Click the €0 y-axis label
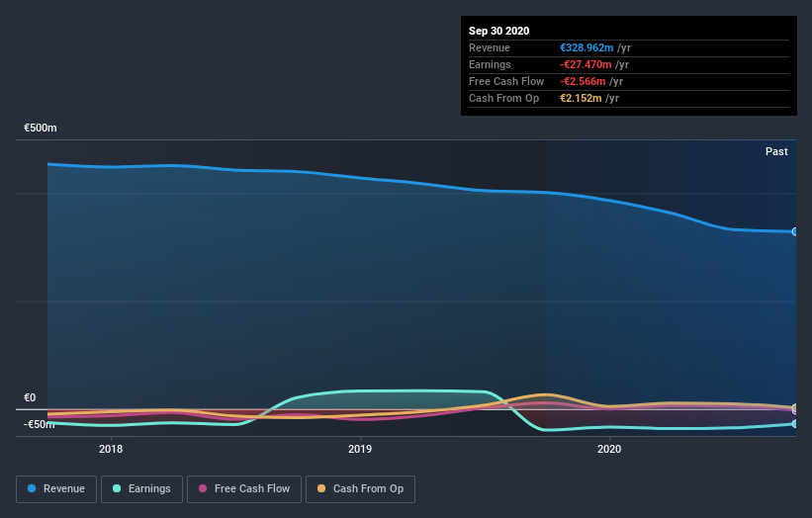Image resolution: width=812 pixels, height=518 pixels. (x=30, y=398)
